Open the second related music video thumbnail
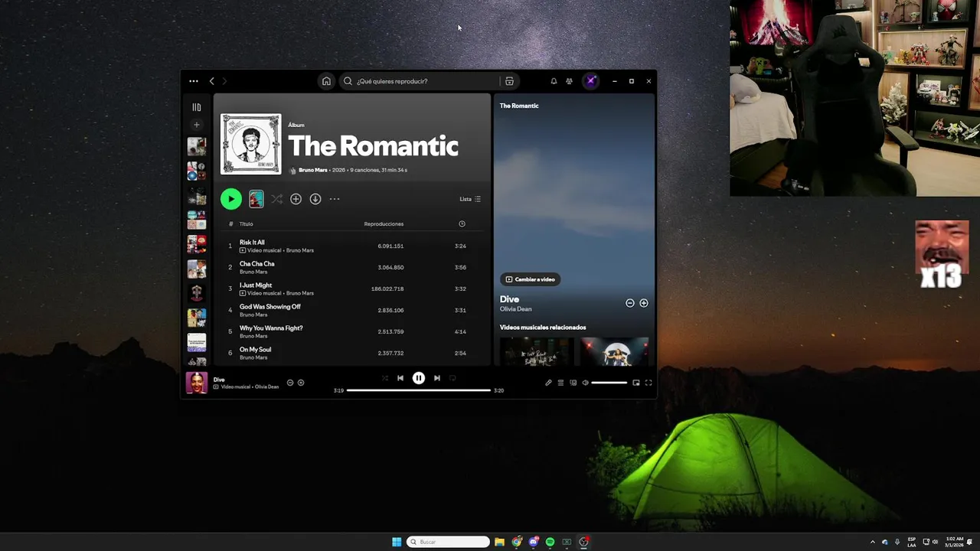The image size is (980, 551). tap(614, 351)
